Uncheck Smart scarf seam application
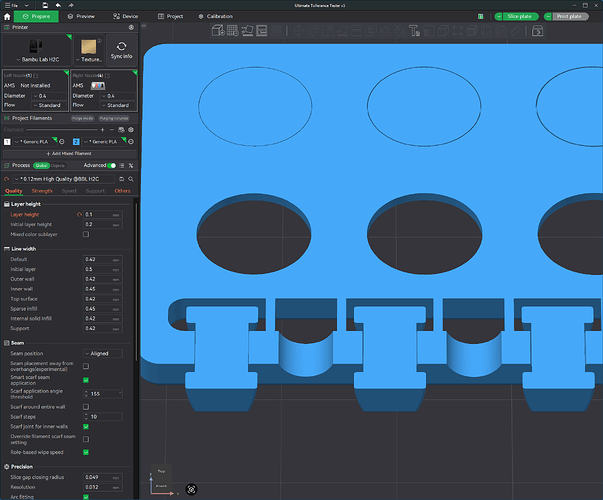603x500 pixels. (86, 380)
